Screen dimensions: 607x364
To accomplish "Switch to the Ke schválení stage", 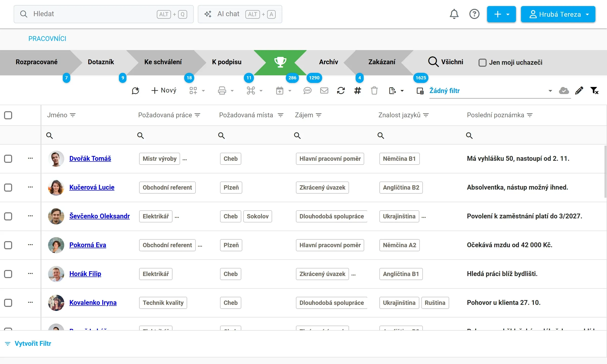I will (163, 62).
